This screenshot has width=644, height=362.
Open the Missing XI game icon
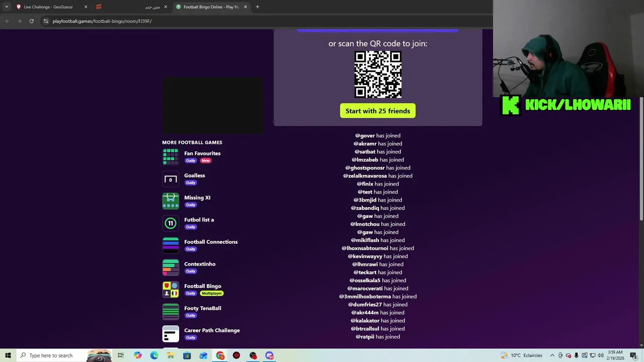click(x=171, y=201)
